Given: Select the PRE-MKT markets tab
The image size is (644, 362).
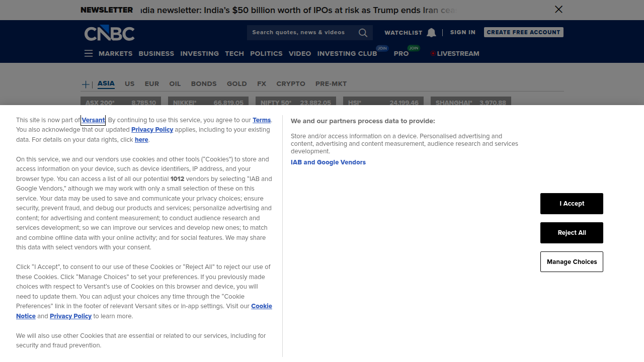Looking at the screenshot, I should tap(331, 84).
